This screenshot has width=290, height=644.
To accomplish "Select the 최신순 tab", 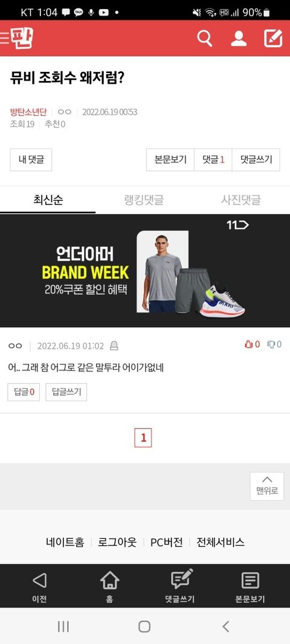I will pos(48,200).
